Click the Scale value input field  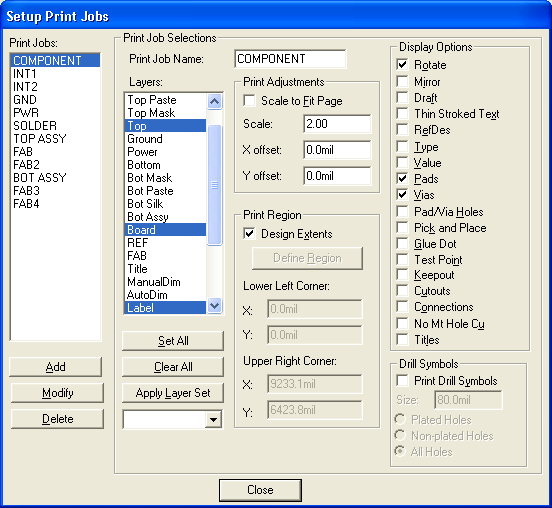coord(337,124)
